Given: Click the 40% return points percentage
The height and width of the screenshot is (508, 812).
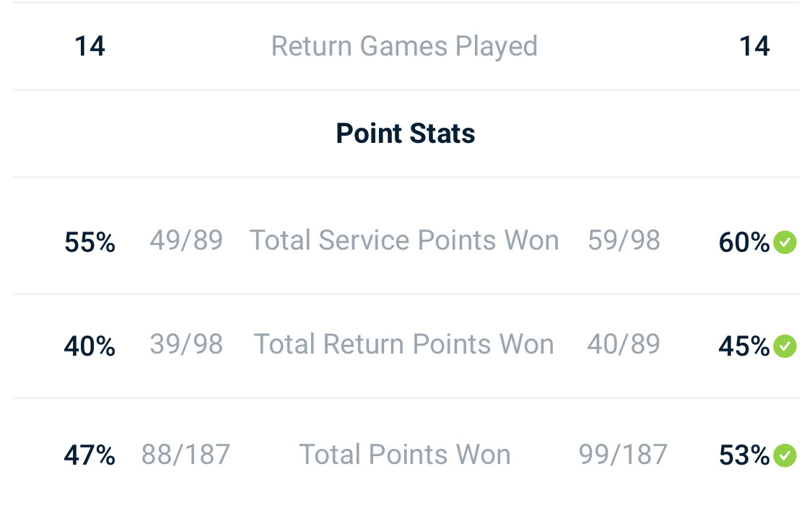Looking at the screenshot, I should 90,346.
